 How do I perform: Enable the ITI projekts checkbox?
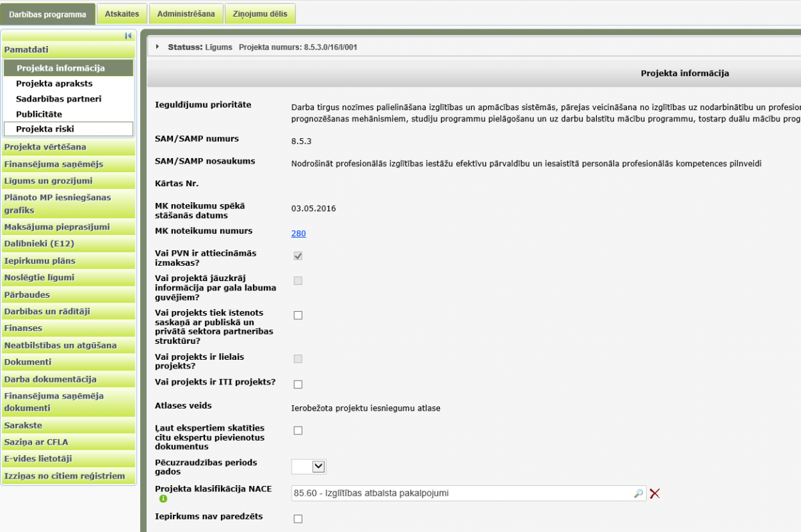[298, 384]
